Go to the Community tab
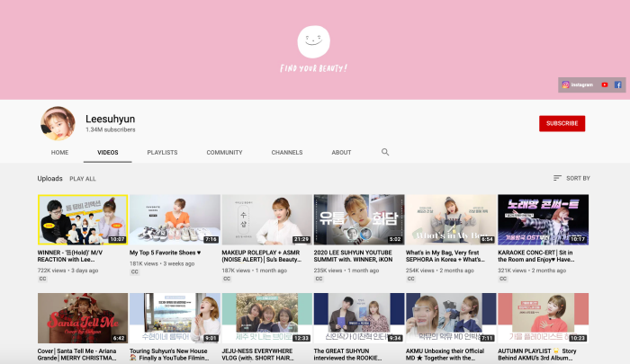The width and height of the screenshot is (630, 364). (x=225, y=153)
